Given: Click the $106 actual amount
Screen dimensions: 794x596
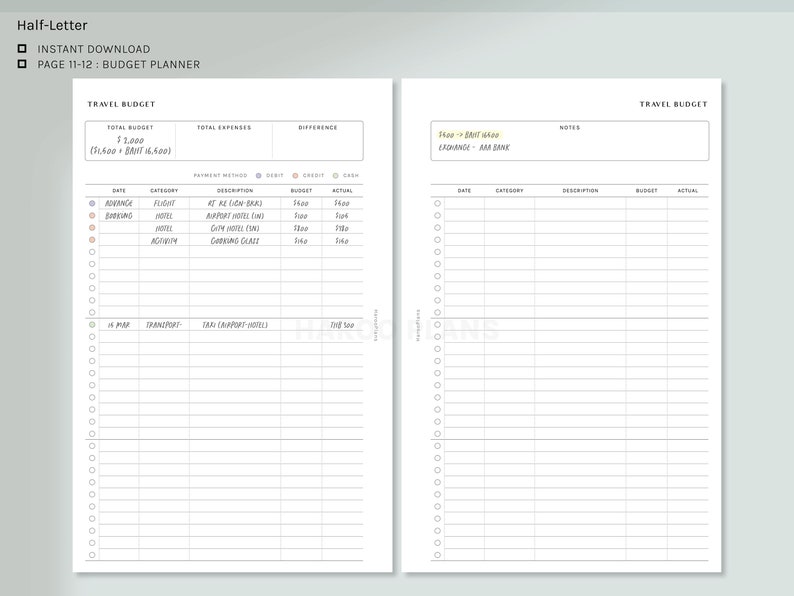Looking at the screenshot, I should point(342,216).
